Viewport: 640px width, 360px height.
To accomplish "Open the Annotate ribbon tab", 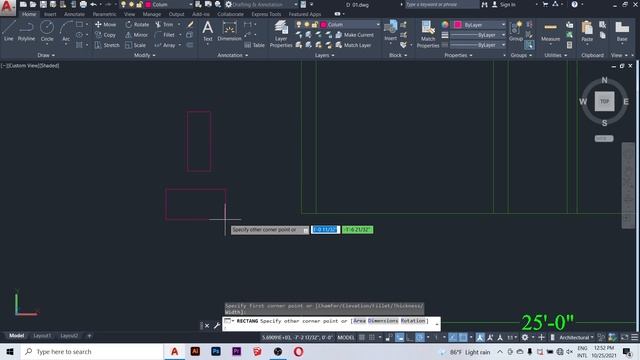I will click(74, 14).
